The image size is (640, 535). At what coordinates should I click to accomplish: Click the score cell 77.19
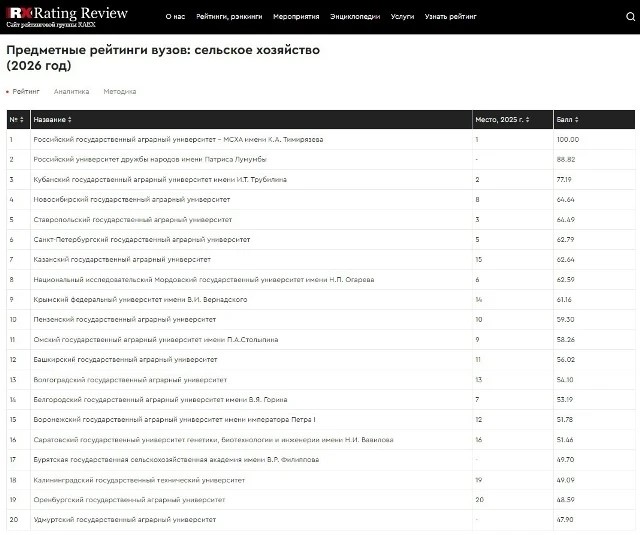(564, 180)
